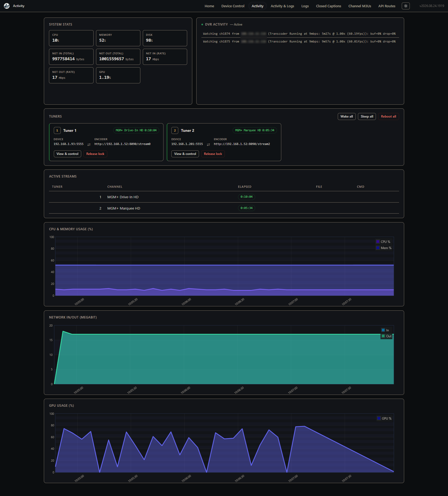This screenshot has width=448, height=496.
Task: Go to Closed Captions page
Action: (x=328, y=6)
